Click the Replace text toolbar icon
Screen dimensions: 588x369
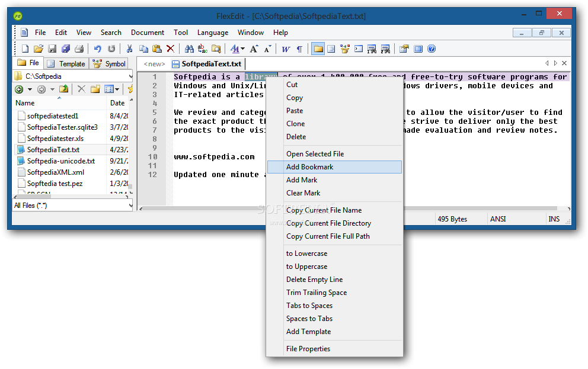pos(203,49)
